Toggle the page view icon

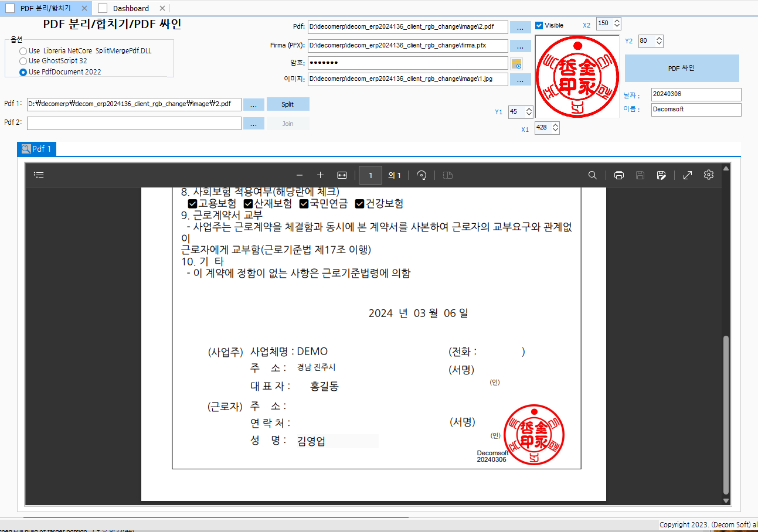(448, 175)
